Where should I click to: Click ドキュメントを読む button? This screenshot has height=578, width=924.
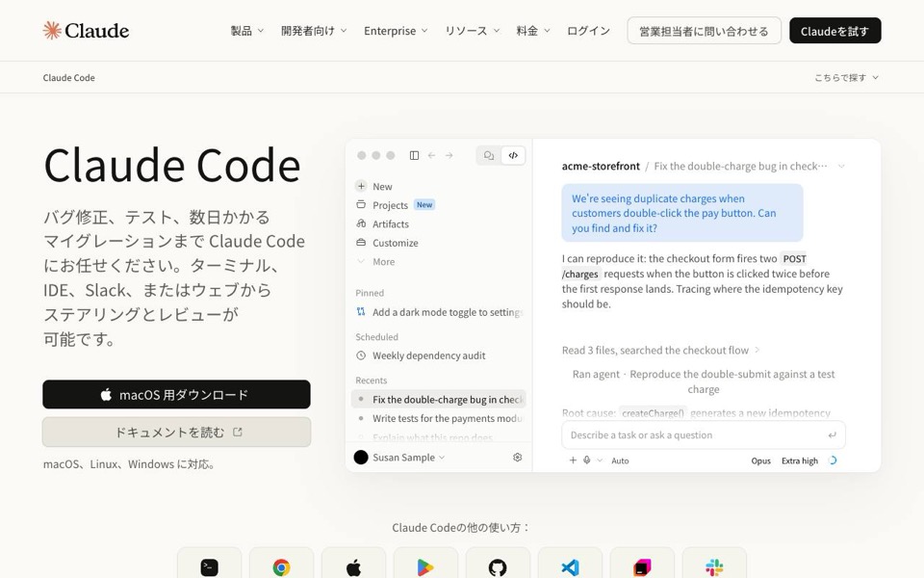176,432
